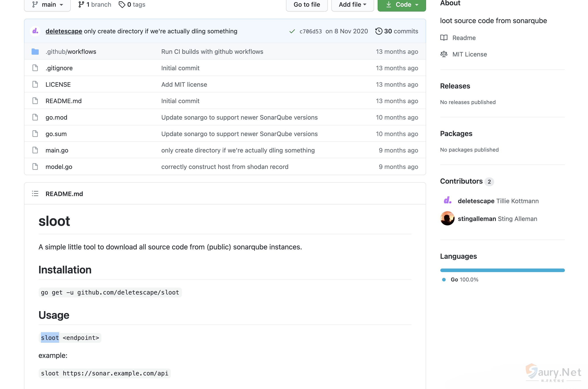
Task: Expand the green Code dropdown
Action: 402,4
